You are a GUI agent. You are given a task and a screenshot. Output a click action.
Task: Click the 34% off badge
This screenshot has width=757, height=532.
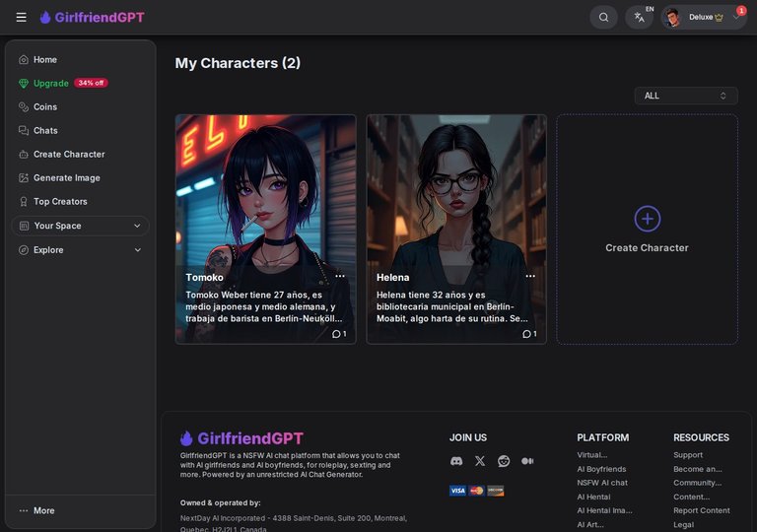pos(91,83)
